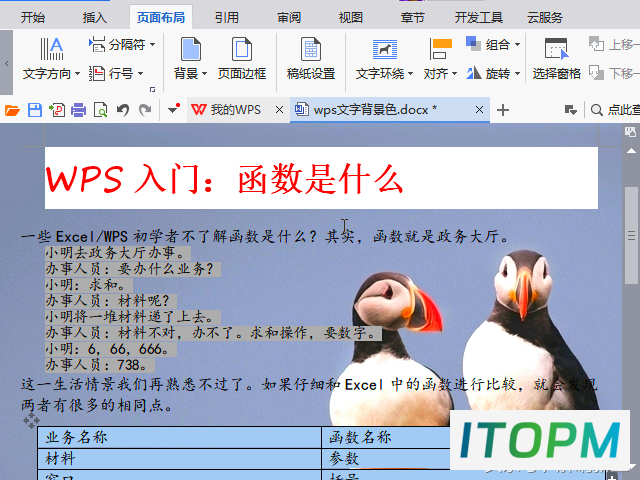Click the table cell 业务名称

(x=179, y=438)
